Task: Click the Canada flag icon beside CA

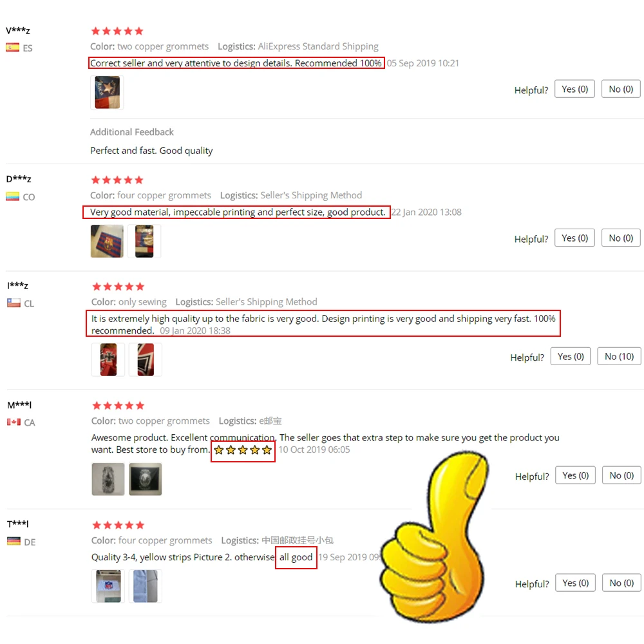Action: tap(14, 422)
